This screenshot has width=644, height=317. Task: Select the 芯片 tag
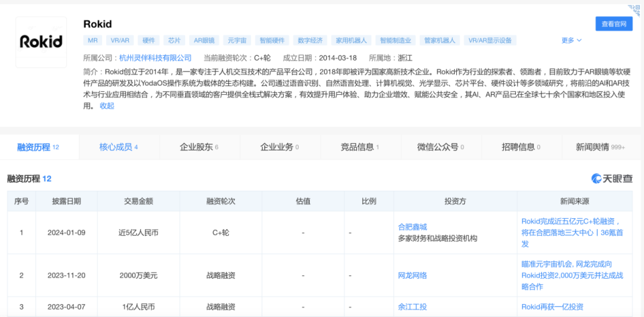click(174, 40)
